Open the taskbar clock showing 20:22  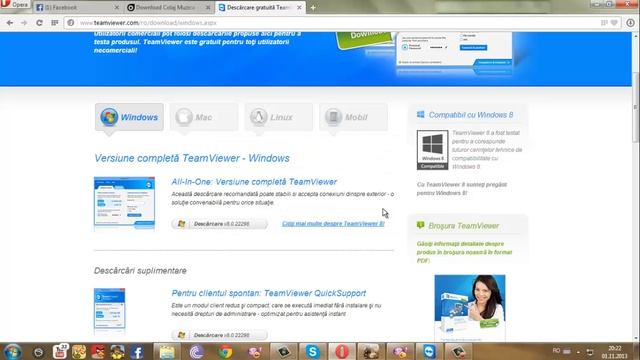614,352
